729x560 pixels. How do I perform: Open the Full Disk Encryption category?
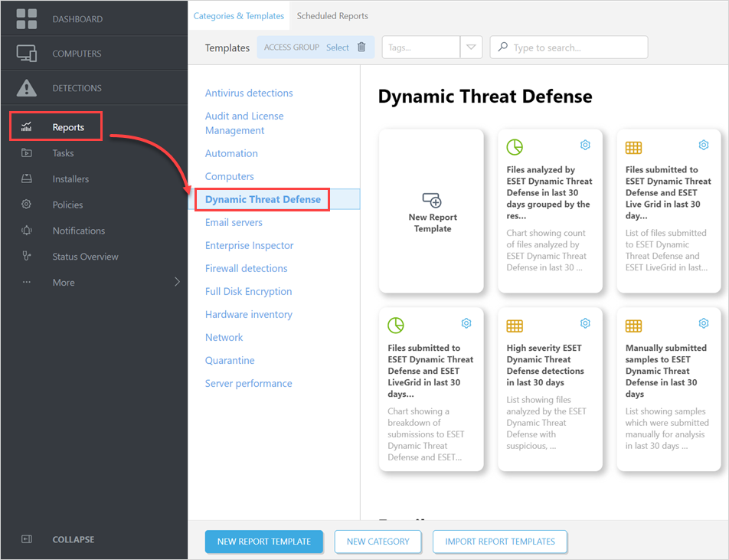248,291
